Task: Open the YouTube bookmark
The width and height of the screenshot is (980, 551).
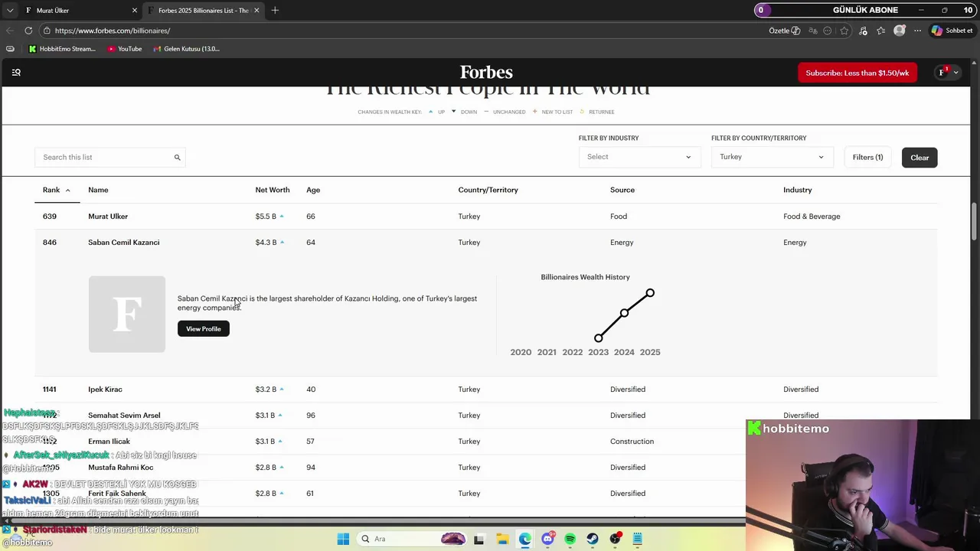Action: 125,49
